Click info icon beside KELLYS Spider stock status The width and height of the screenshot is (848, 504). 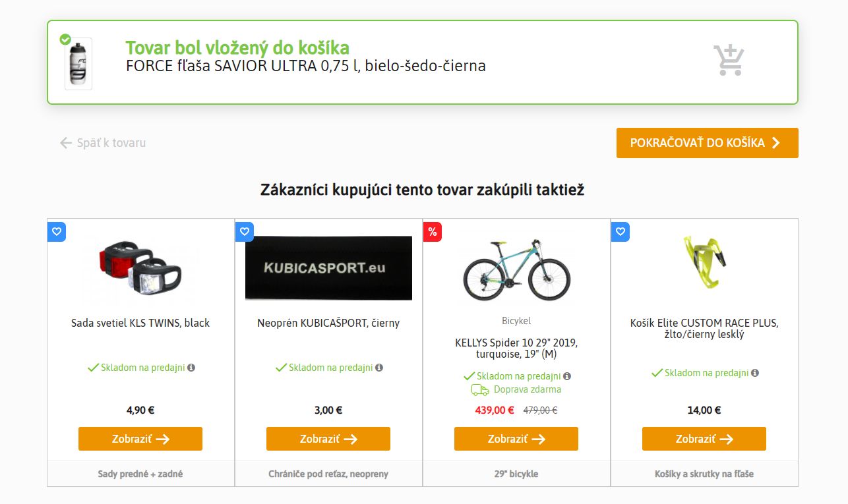point(567,376)
